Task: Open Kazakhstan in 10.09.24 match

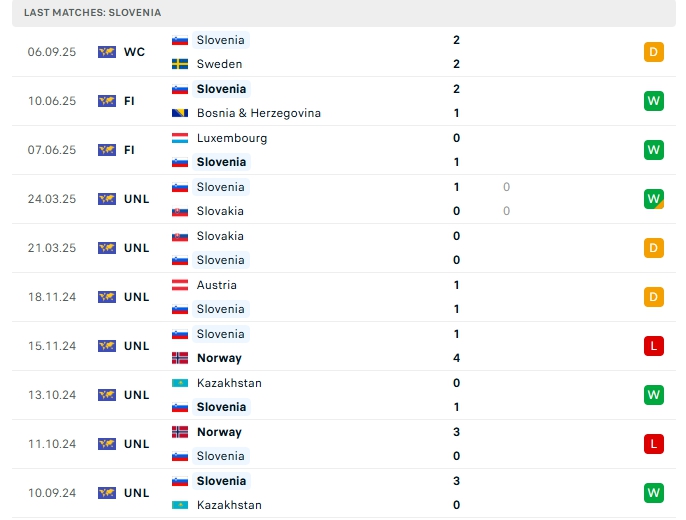Action: pos(229,505)
